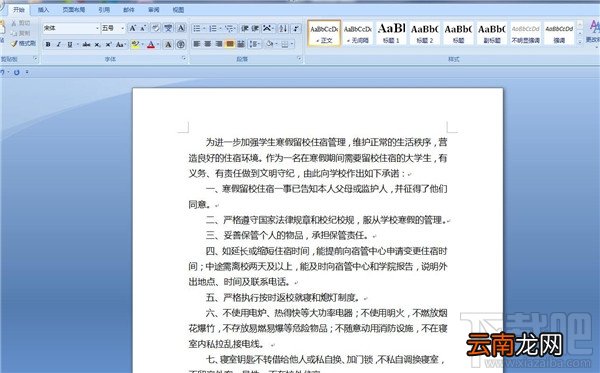Click the paragraph shading paint bucket icon
600x373 pixels.
pos(269,44)
